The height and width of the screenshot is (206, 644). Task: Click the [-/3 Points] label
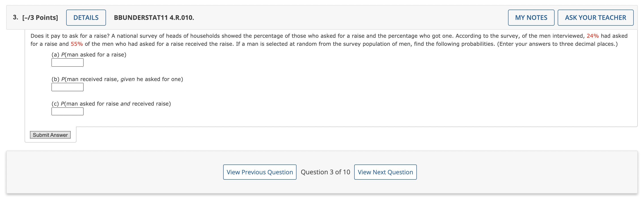[40, 17]
